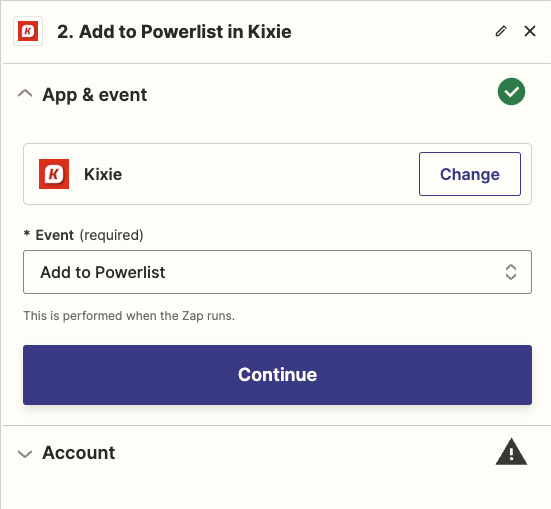This screenshot has height=509, width=551.
Task: Click the App & event section heading
Action: tap(95, 95)
